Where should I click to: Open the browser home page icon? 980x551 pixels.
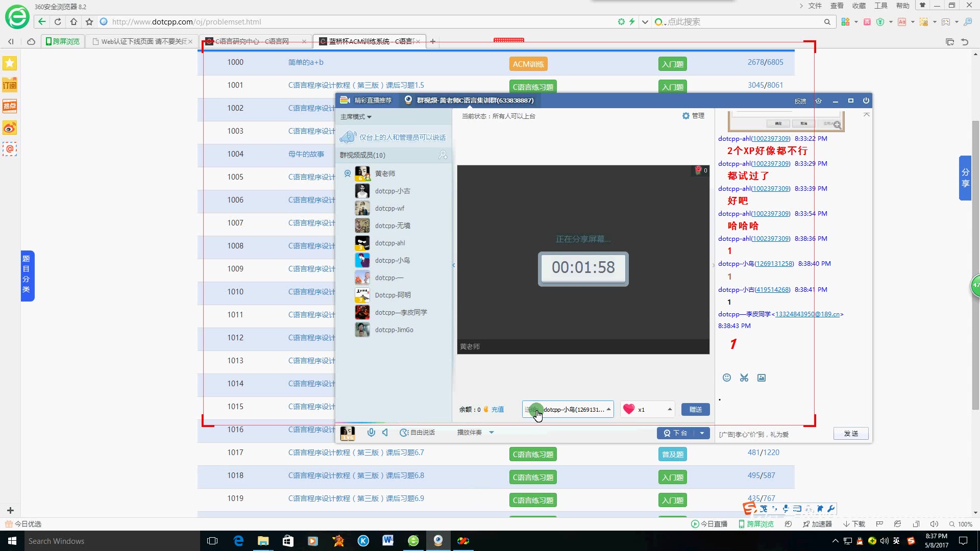click(73, 21)
